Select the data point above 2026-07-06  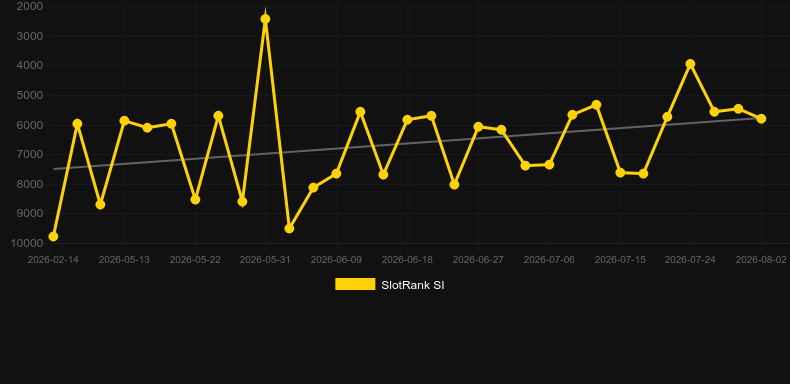pos(549,165)
